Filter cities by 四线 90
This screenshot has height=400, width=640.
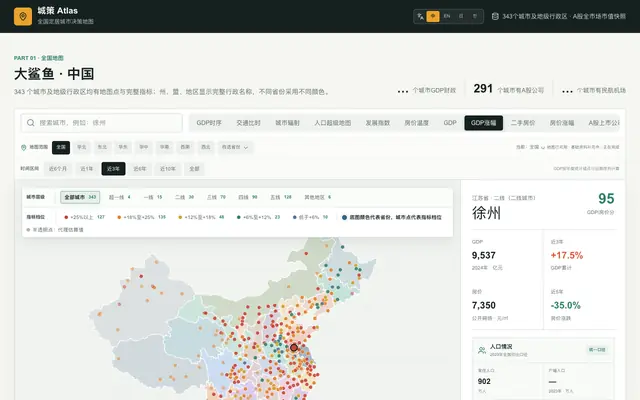(x=248, y=197)
